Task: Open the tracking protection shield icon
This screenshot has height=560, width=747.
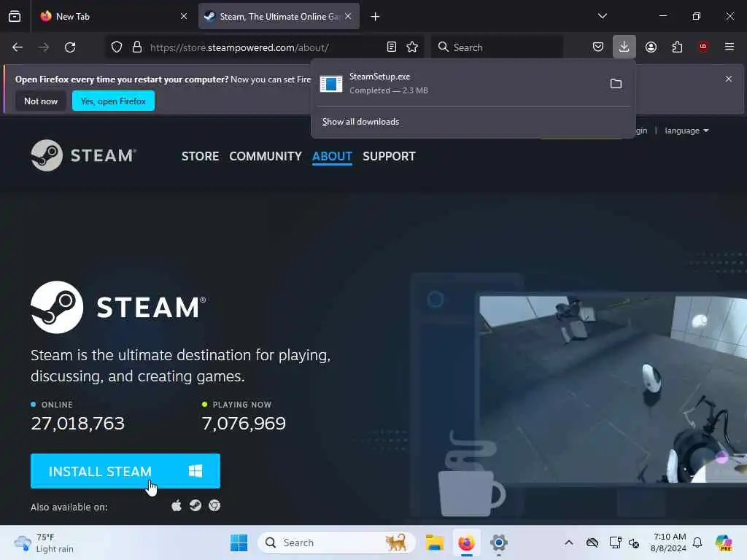Action: click(117, 47)
